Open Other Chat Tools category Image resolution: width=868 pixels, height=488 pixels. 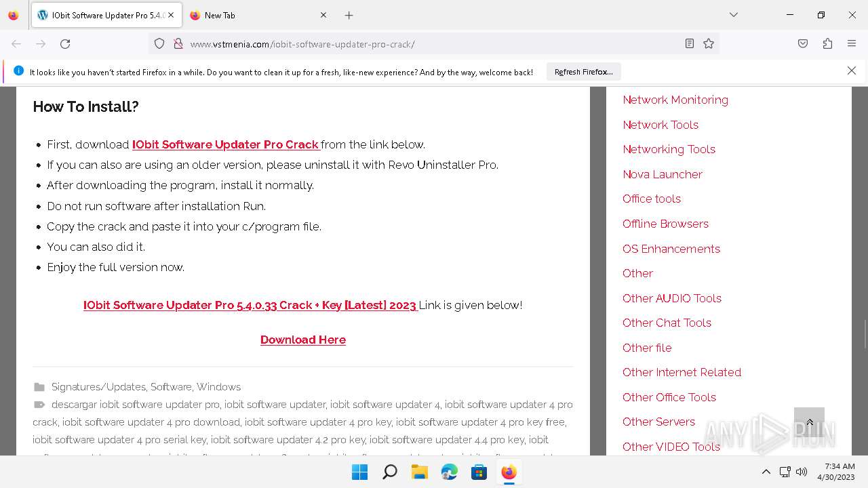point(667,323)
